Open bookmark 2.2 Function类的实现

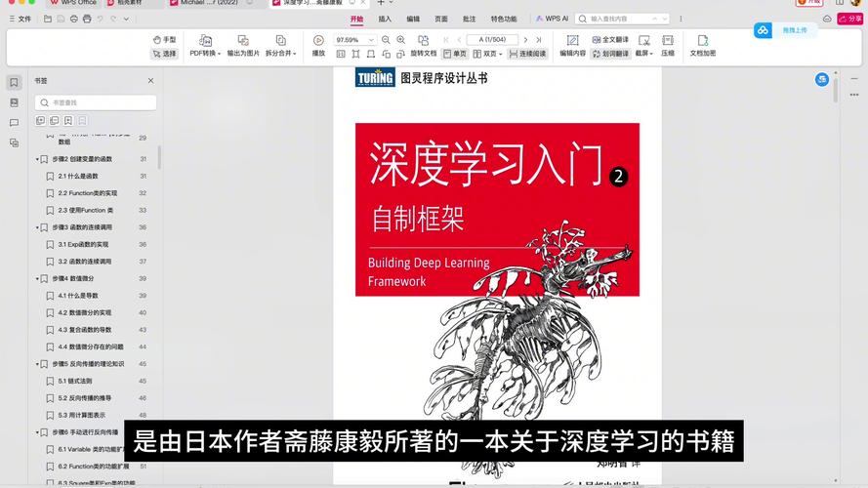pos(88,193)
